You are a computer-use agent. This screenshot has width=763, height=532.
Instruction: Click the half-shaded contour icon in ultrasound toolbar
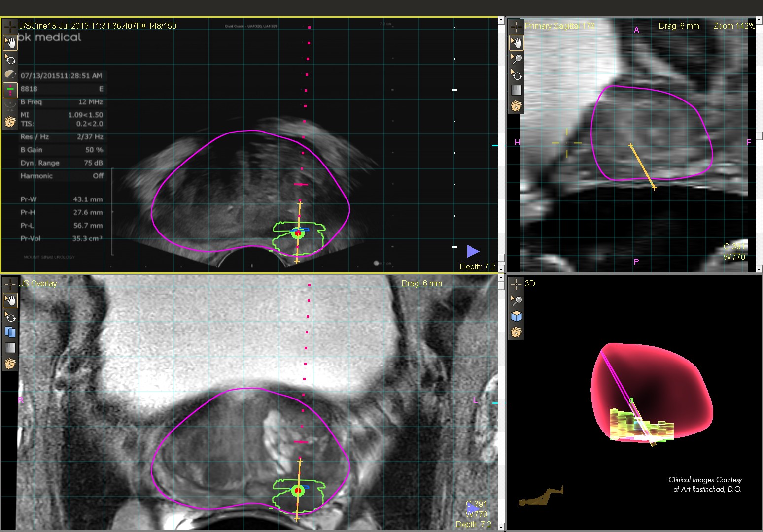click(x=10, y=74)
